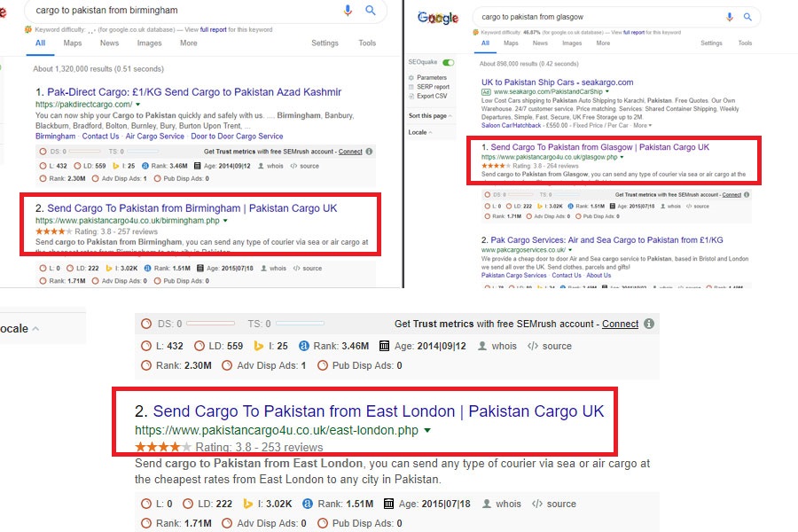Click the voice search microphone in Birmingham search
The width and height of the screenshot is (798, 532).
[x=348, y=10]
